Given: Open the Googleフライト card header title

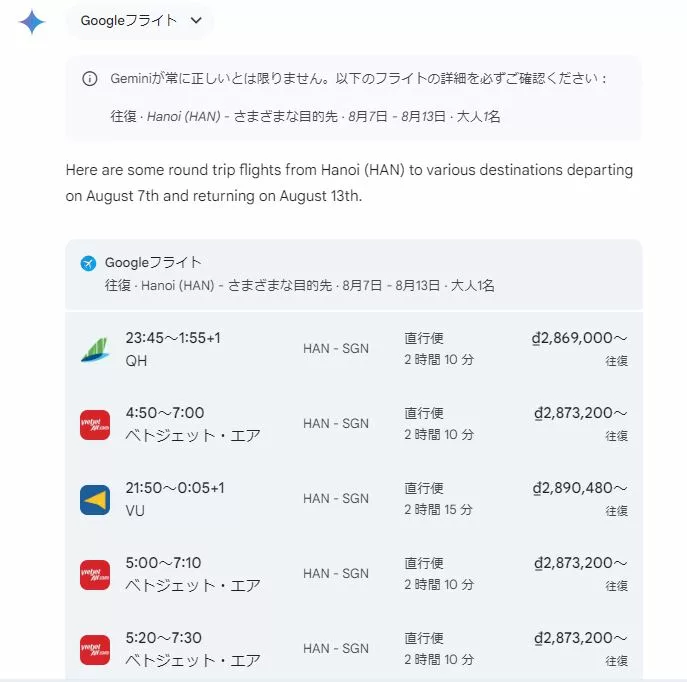Looking at the screenshot, I should click(x=153, y=262).
